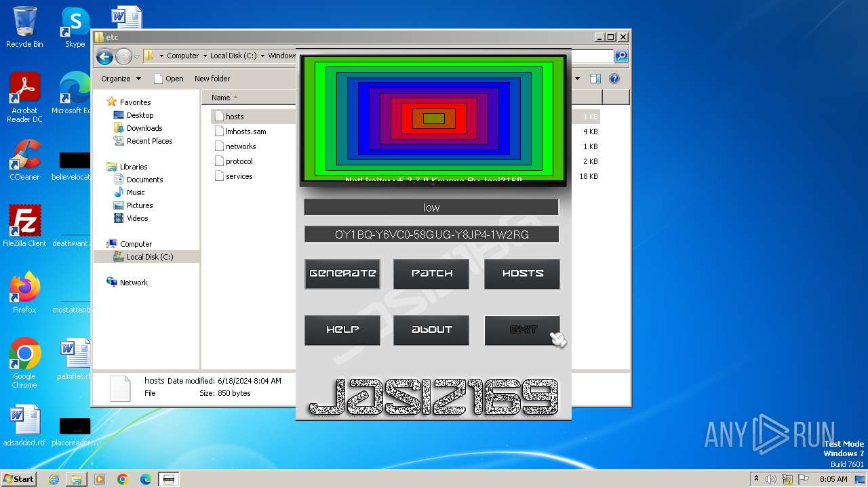Click the Explorer Forward navigation arrow

(123, 56)
